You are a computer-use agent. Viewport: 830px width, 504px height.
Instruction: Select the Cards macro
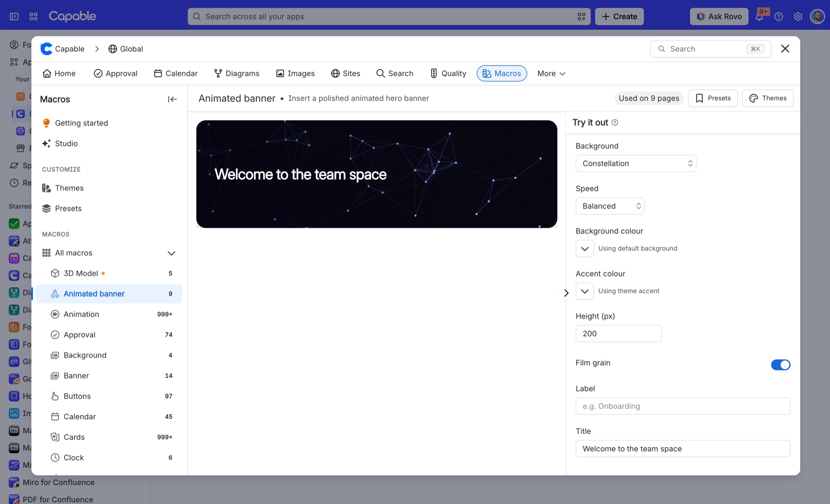pos(109,437)
